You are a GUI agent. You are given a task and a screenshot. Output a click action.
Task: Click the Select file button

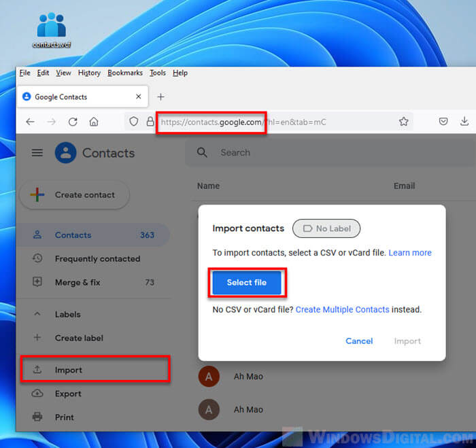tap(247, 283)
